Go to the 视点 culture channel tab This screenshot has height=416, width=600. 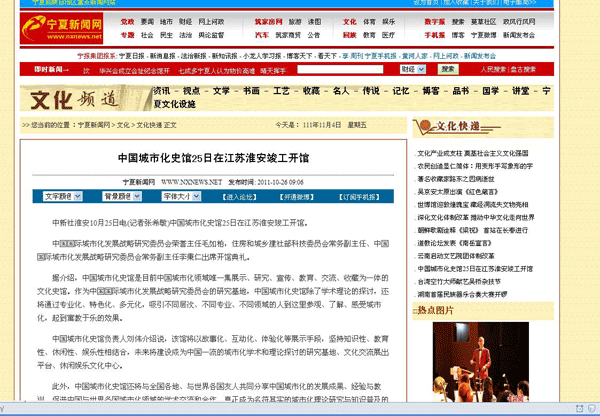point(191,91)
